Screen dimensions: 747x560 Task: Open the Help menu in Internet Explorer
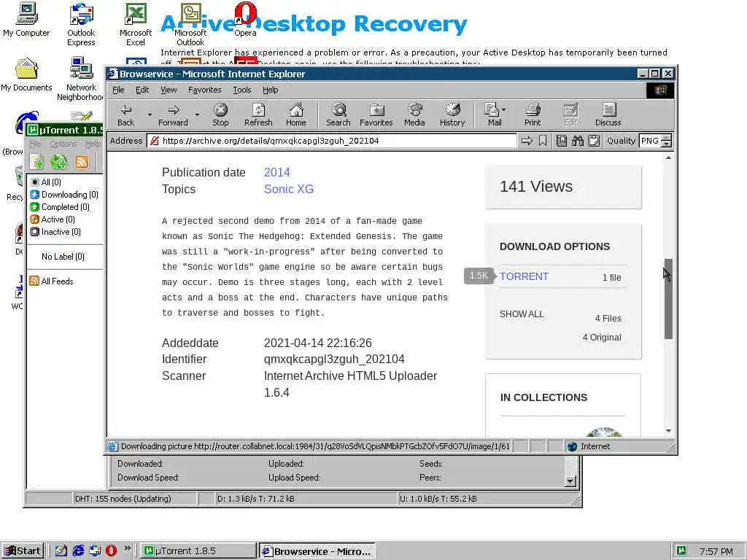coord(270,90)
